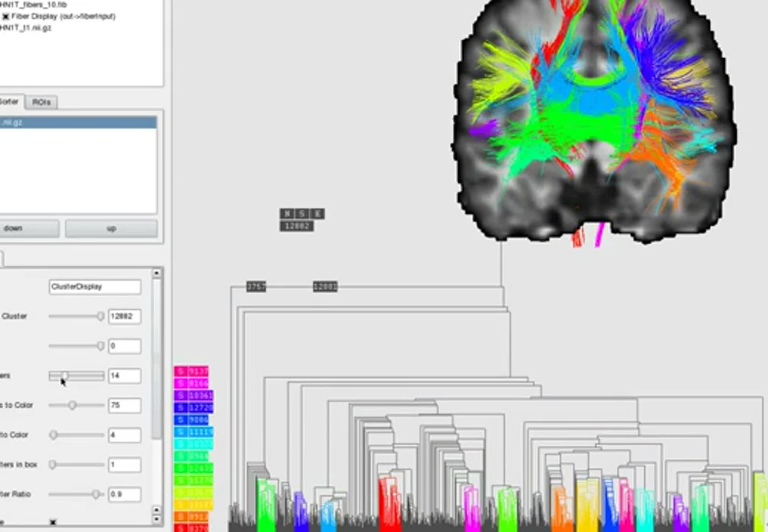Screen dimensions: 768x532
Task: Click the slider handle currently set to 14
Action: 65,376
